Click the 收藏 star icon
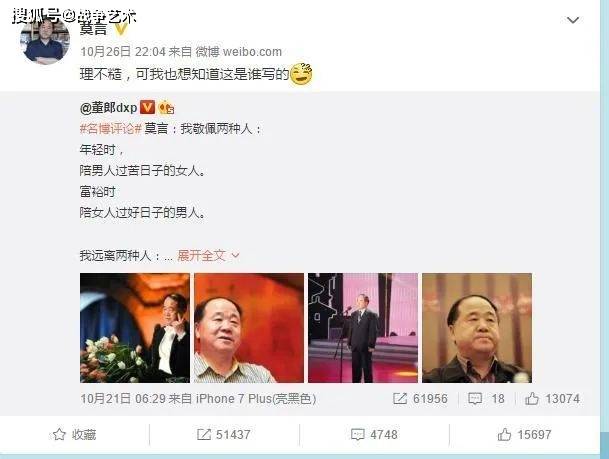Image resolution: width=609 pixels, height=459 pixels. pos(59,434)
